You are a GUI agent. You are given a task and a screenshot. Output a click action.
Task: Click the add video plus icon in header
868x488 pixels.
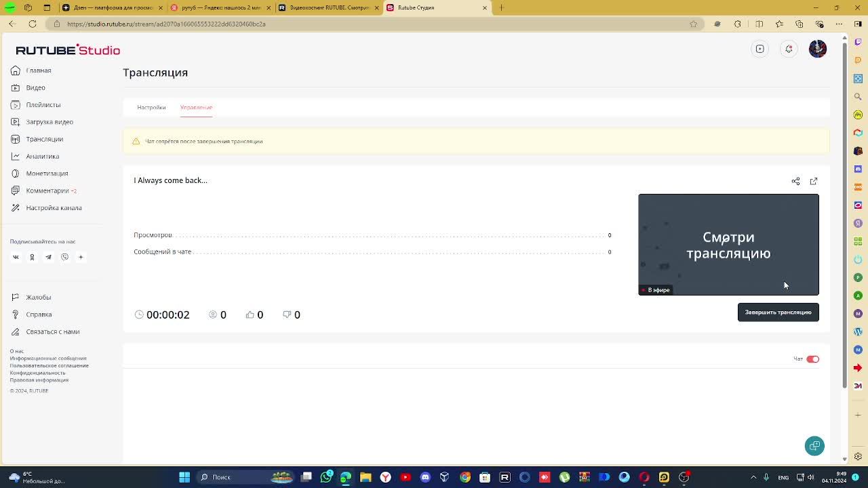point(760,49)
